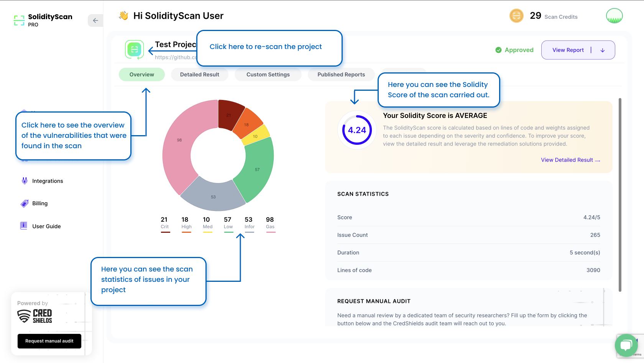This screenshot has height=363, width=644.
Task: Open the Integrations plug icon
Action: [25, 181]
